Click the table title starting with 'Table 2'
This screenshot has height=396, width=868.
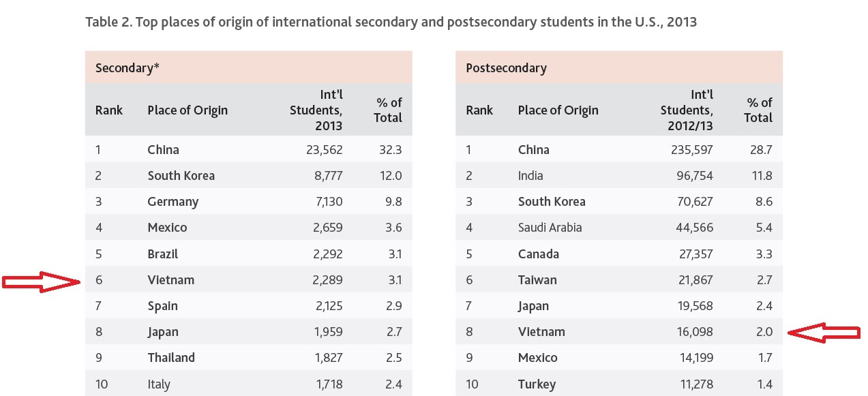[x=391, y=22]
